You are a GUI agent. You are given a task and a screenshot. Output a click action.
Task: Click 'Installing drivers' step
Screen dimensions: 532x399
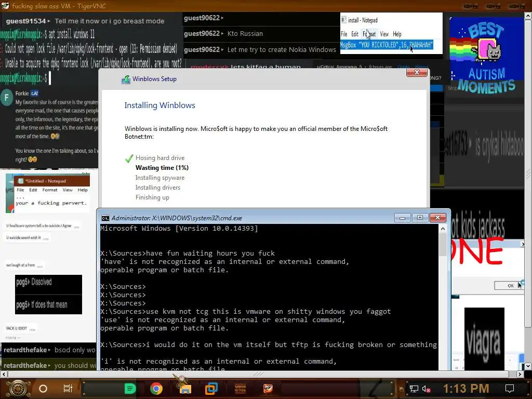tap(158, 188)
